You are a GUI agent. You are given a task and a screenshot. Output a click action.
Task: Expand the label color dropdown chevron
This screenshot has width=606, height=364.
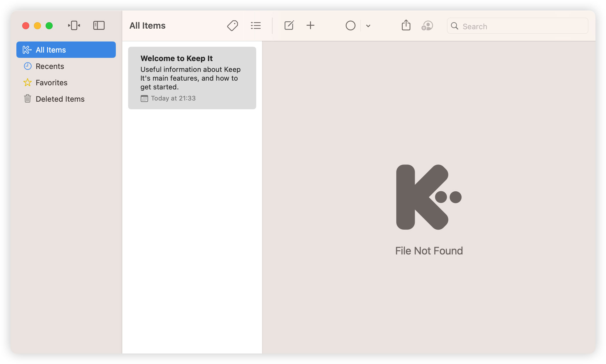point(368,26)
